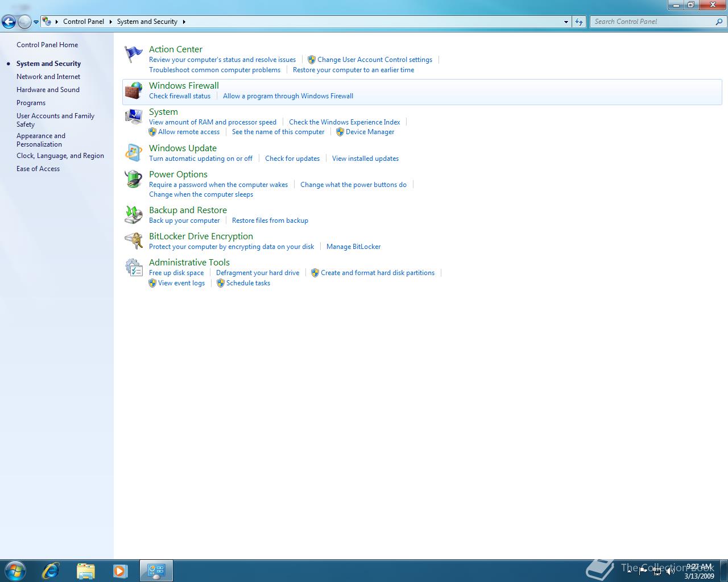Click the network tray icon
Screen dimensions: 728x582
[x=657, y=571]
